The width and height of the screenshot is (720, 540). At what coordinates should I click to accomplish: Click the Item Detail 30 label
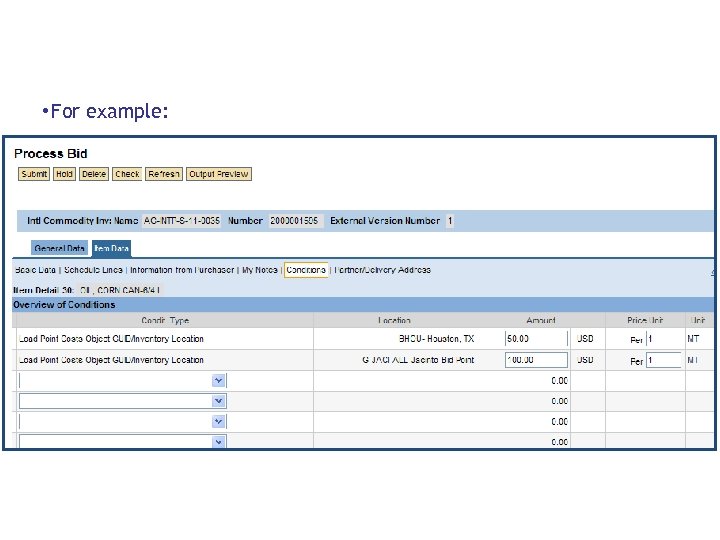pos(44,290)
